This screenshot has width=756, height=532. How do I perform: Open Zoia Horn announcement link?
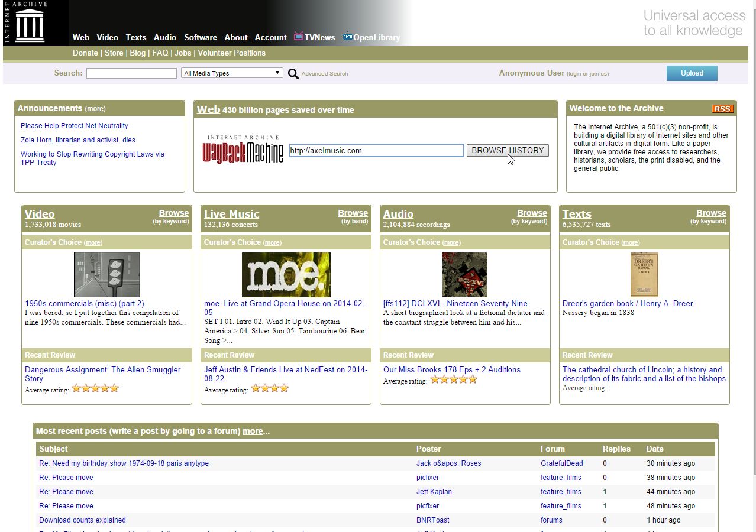(x=78, y=140)
